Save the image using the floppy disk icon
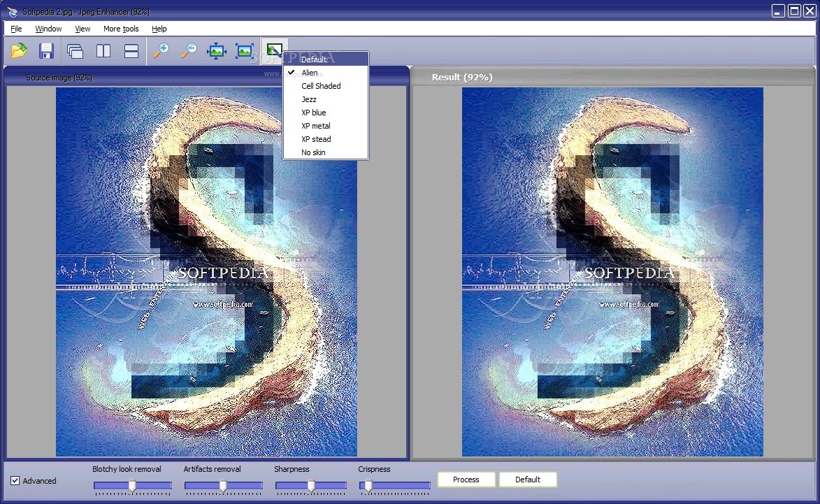Image resolution: width=820 pixels, height=504 pixels. click(x=47, y=51)
